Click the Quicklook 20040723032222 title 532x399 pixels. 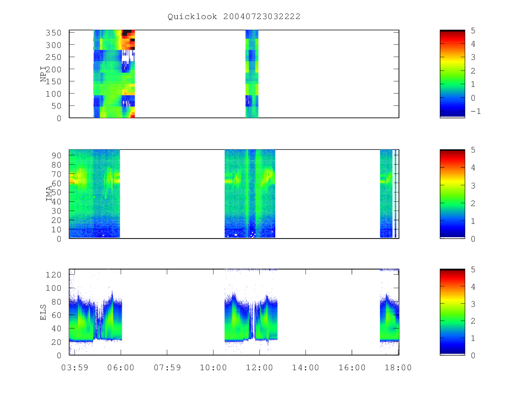[234, 16]
